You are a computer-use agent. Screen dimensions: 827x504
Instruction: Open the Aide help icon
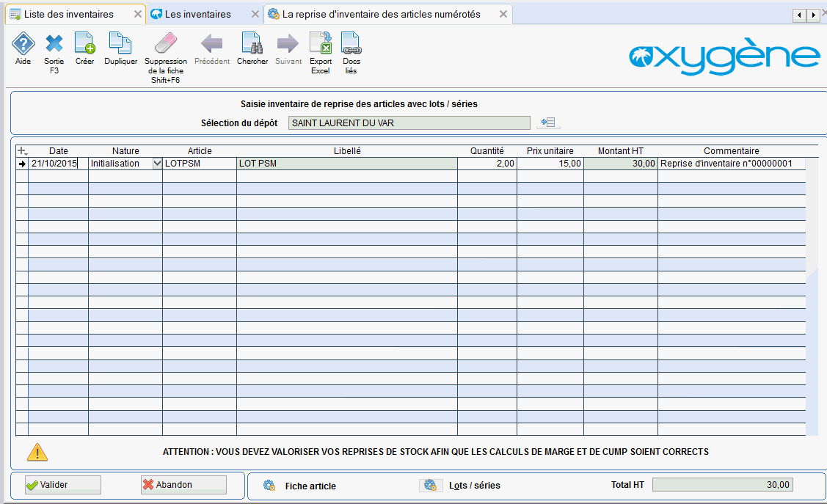(23, 43)
